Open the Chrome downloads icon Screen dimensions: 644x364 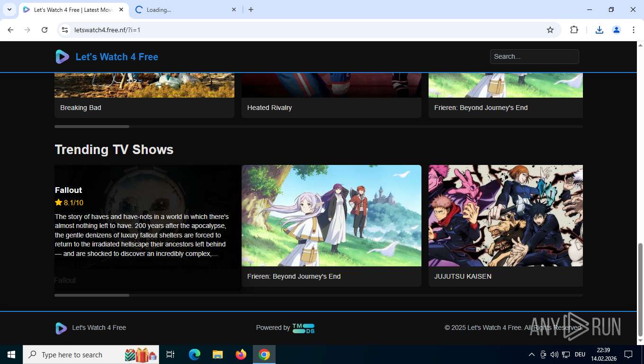(599, 30)
